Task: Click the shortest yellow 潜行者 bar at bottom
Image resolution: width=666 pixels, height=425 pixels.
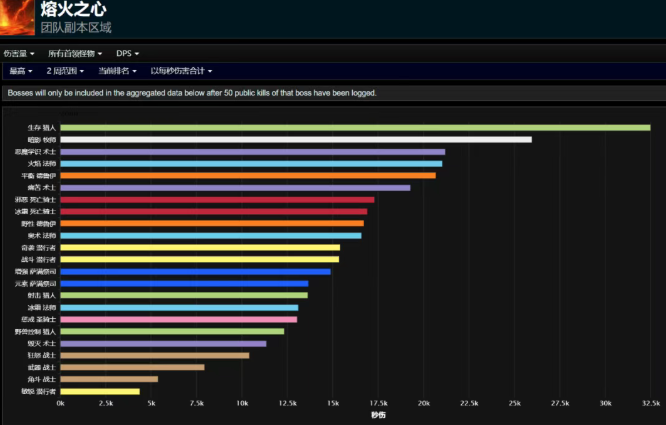Action: click(100, 391)
